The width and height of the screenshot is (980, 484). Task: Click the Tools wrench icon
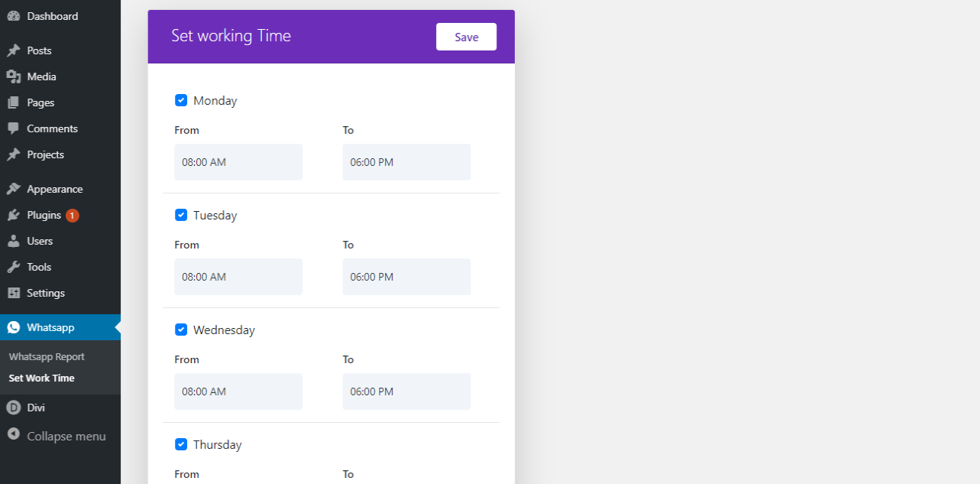[13, 267]
